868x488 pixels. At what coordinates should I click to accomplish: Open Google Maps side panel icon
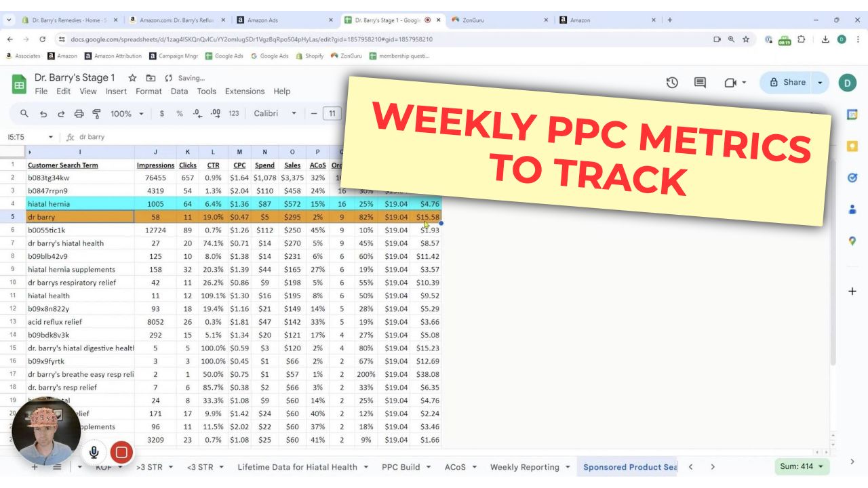pos(852,241)
